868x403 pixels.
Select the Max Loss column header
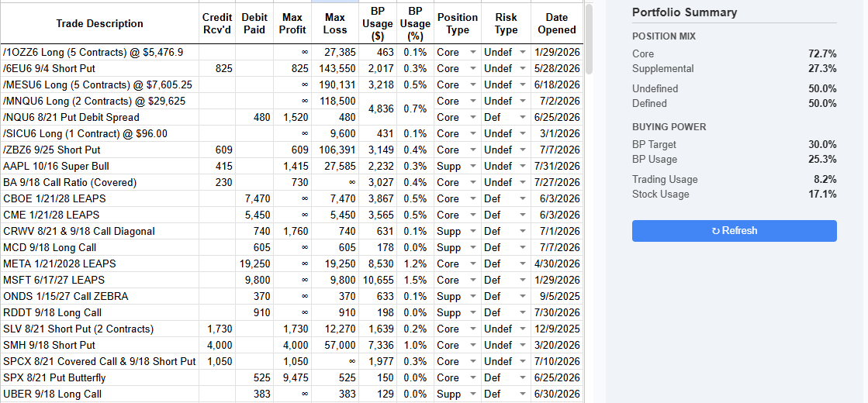pyautogui.click(x=335, y=24)
